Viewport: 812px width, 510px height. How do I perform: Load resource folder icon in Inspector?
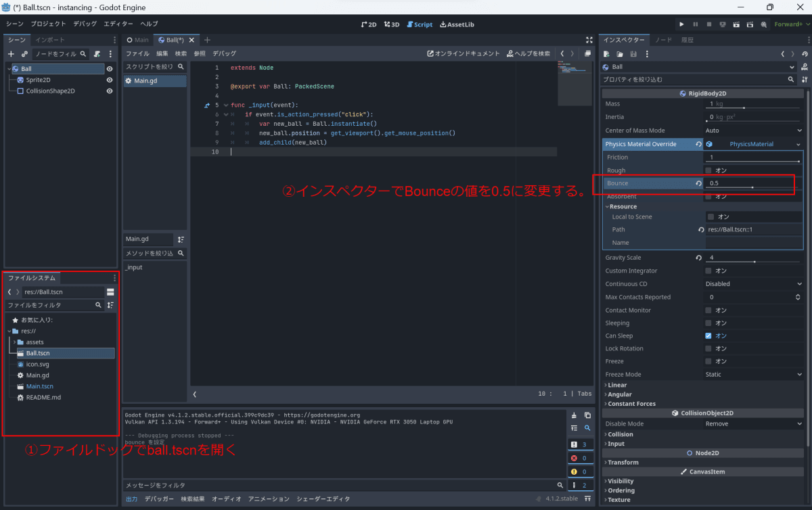619,53
